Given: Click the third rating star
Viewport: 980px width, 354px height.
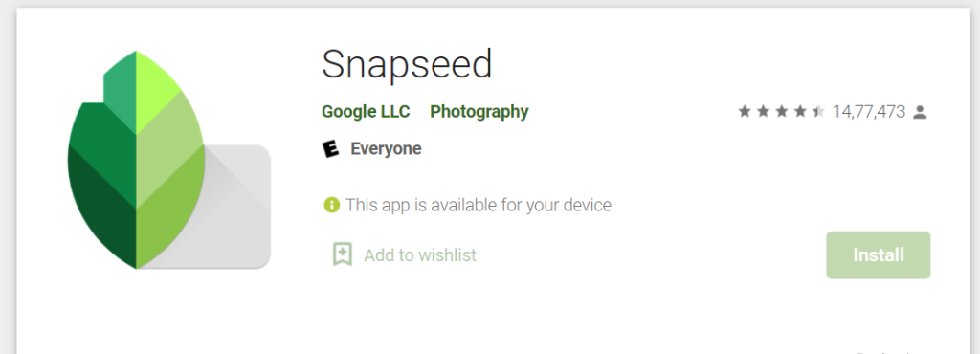Looking at the screenshot, I should pos(781,112).
